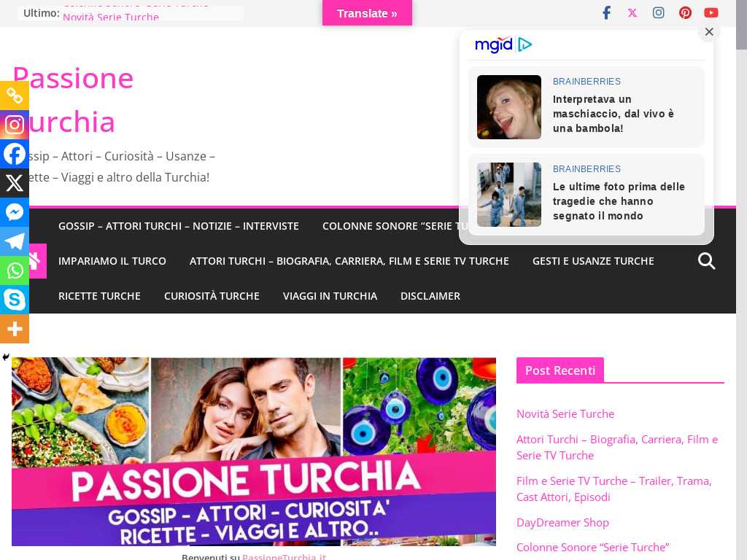Open Gossip – Attori Turchi – Notizie – Interviste menu

tap(179, 226)
